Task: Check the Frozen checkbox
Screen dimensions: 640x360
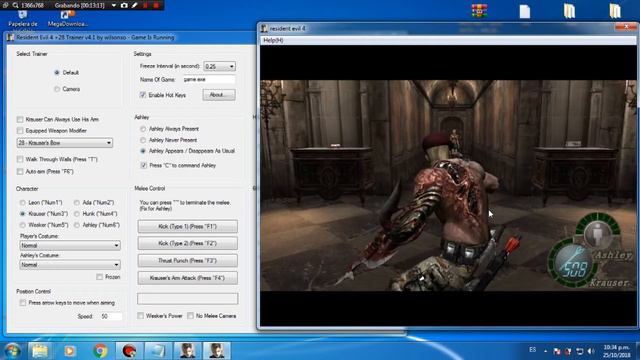Action: pos(100,277)
